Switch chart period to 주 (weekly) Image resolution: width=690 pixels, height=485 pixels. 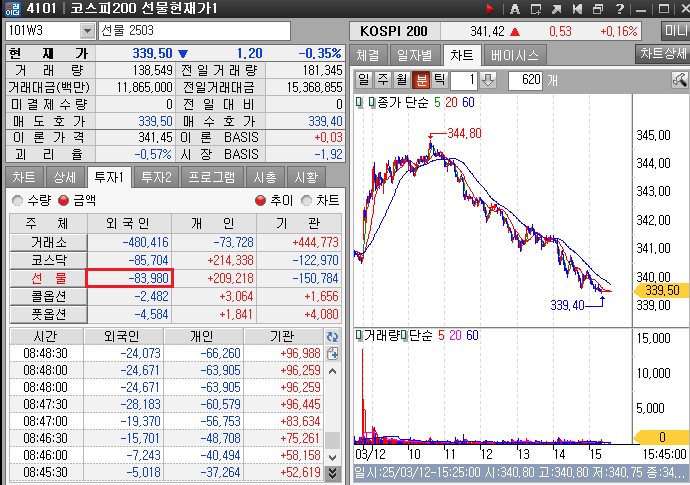[383, 80]
